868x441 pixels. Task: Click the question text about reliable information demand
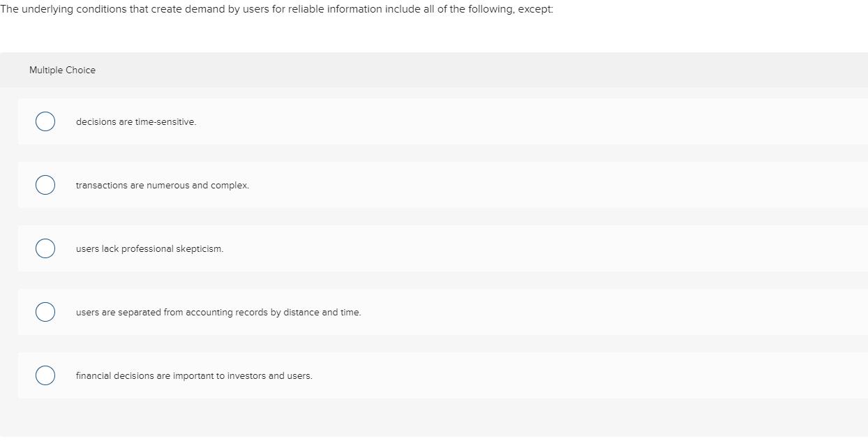pyautogui.click(x=276, y=9)
